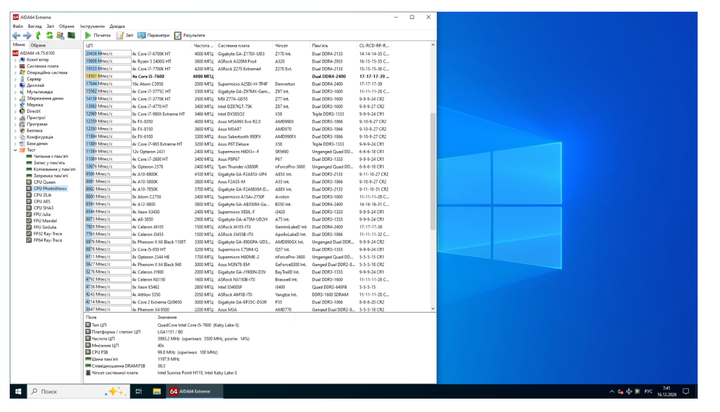The image size is (720, 412).
Task: Open the Файл menu
Action: (18, 26)
